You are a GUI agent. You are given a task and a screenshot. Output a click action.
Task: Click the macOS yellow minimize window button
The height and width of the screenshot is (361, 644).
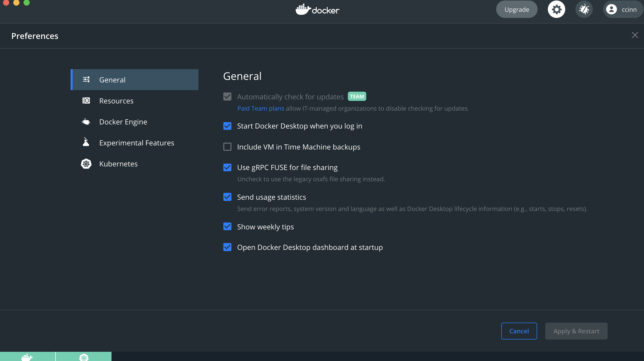coord(16,2)
